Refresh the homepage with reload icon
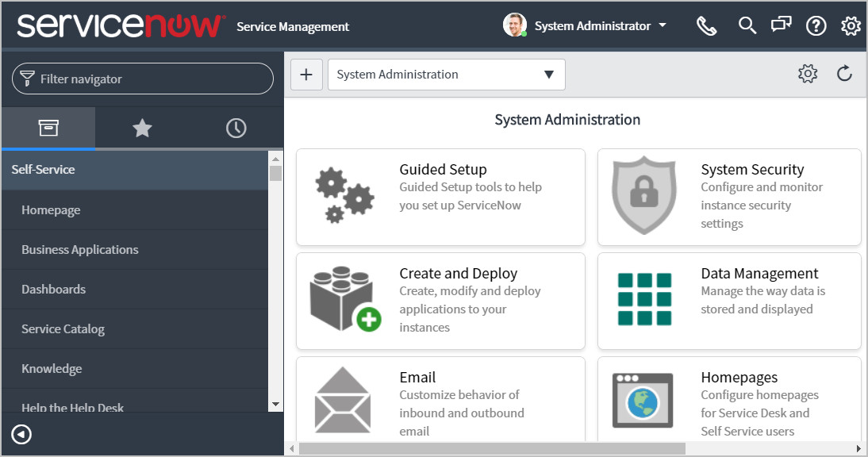 pyautogui.click(x=844, y=75)
